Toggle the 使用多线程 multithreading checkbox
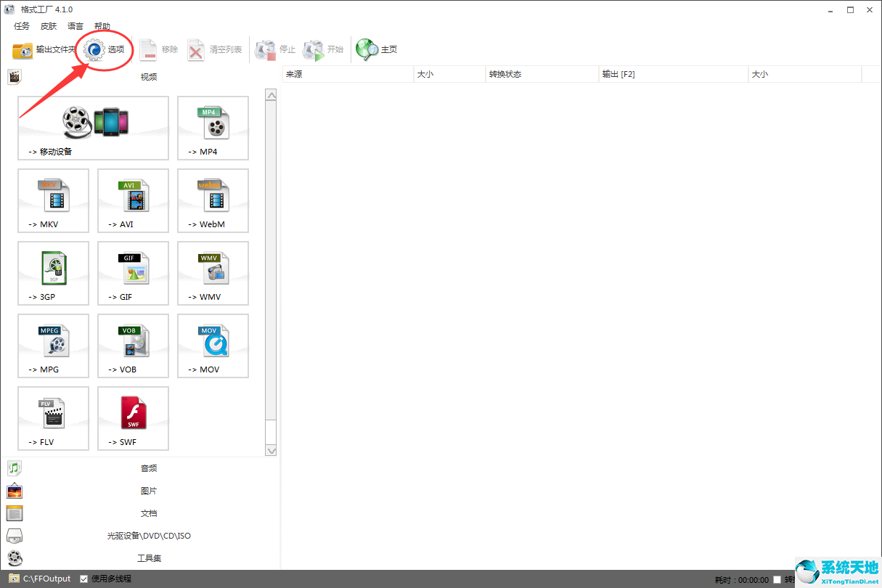Image resolution: width=882 pixels, height=588 pixels. pos(84,579)
